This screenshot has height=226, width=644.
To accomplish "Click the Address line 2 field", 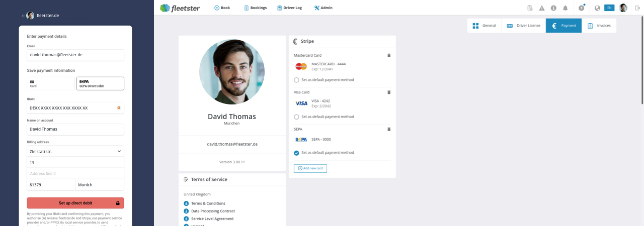I will 75,173.
